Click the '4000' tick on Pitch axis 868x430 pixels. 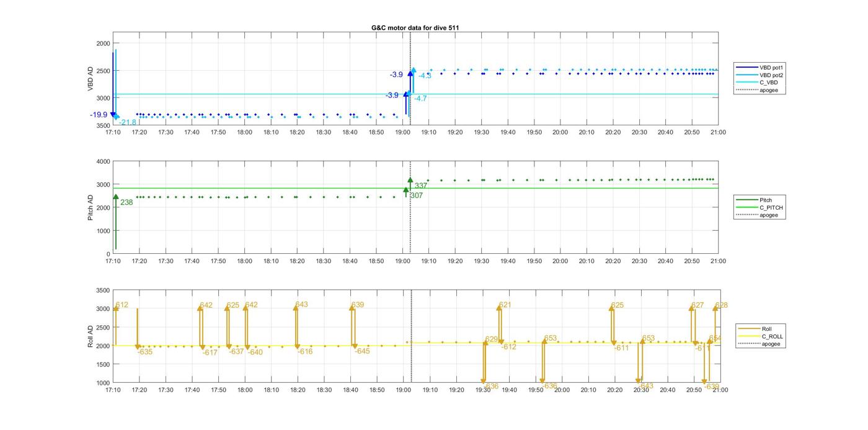103,161
